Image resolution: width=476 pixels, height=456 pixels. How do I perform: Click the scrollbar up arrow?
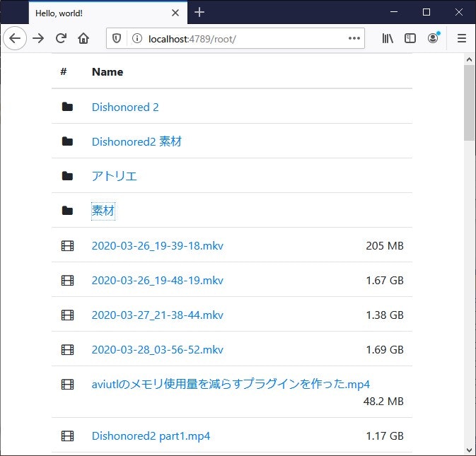pyautogui.click(x=470, y=59)
